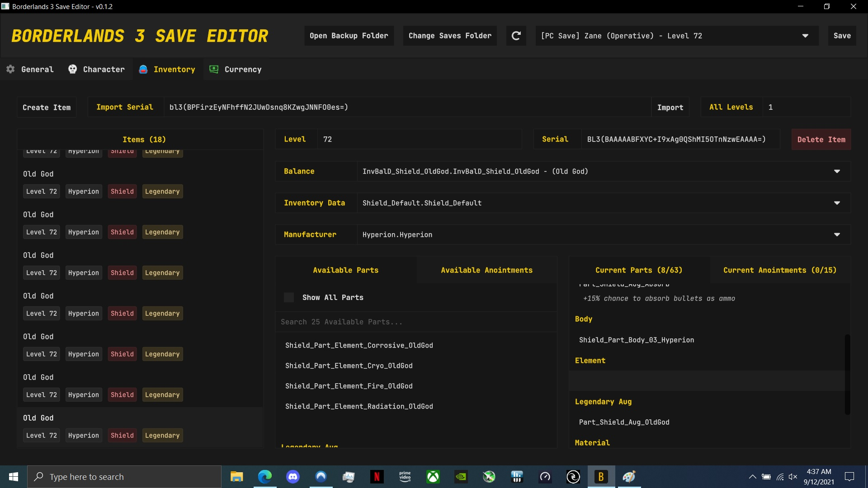Open NVIDIA GeForce Experience from taskbar
This screenshot has width=868, height=488.
(x=461, y=477)
